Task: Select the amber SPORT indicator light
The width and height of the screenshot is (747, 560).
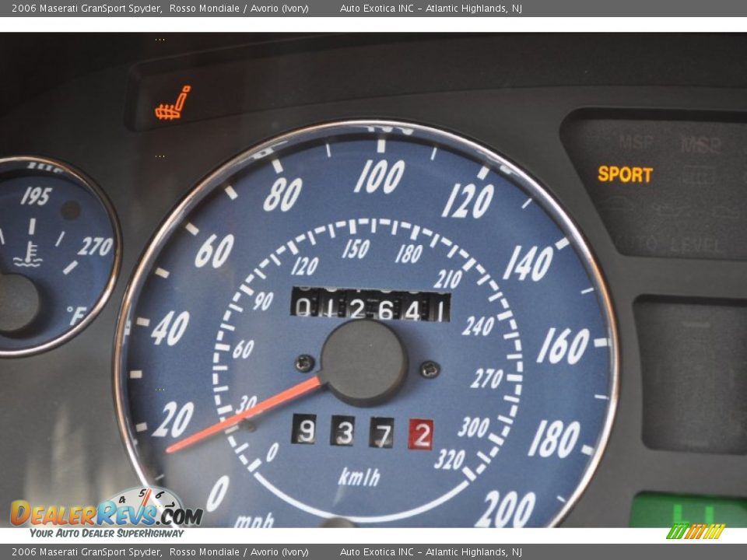Action: point(625,174)
